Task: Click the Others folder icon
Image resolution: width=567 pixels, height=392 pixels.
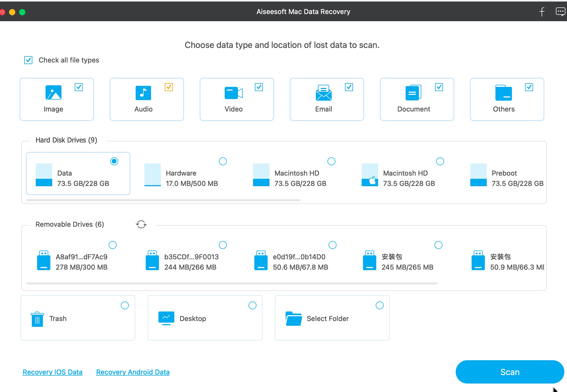Action: (x=503, y=93)
